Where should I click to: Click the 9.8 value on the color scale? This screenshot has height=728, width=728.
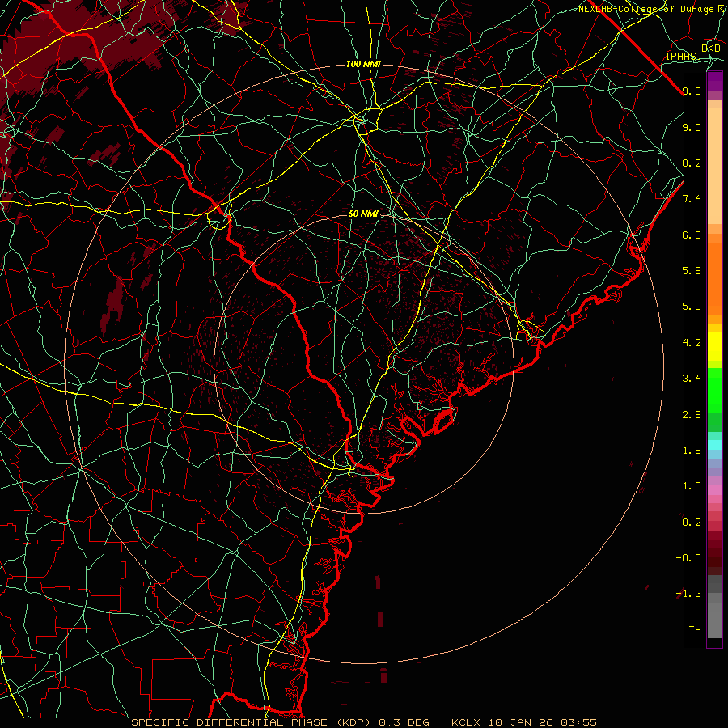pos(692,91)
